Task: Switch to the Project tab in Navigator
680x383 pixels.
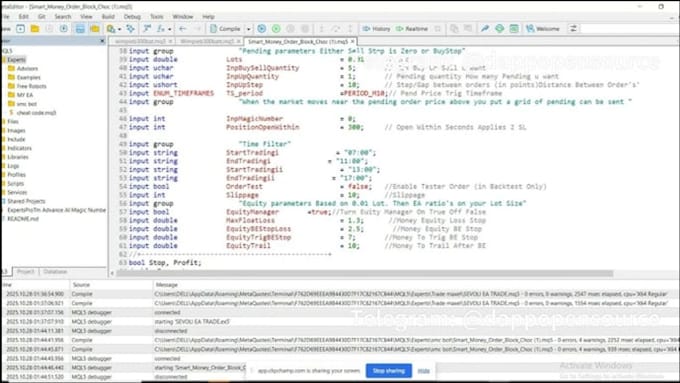Action: click(26, 272)
